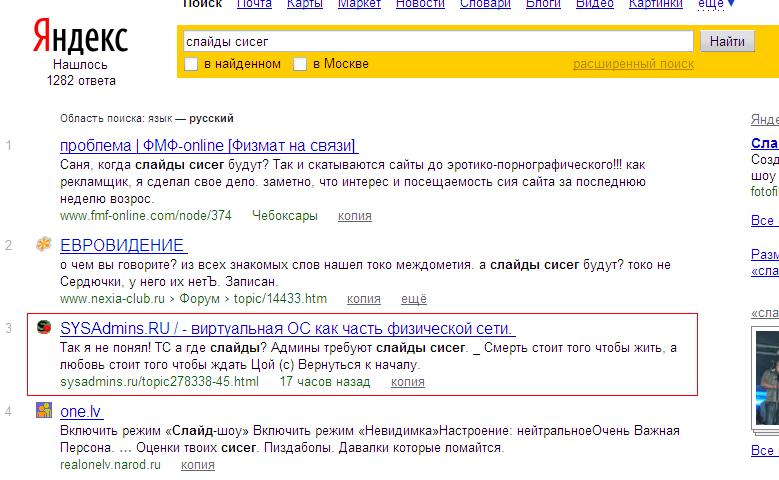Open 'копия' for sysadmins.ru result
This screenshot has width=779, height=480.
tap(408, 382)
